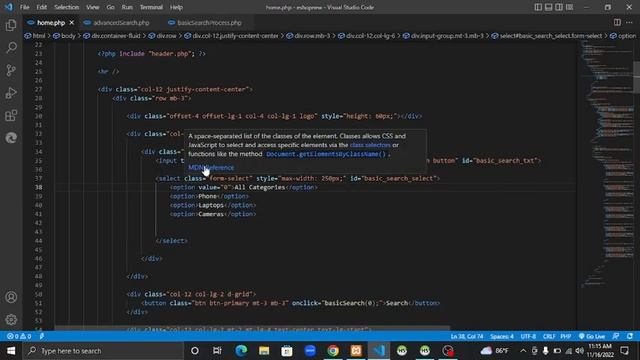
Task: Click the feedback icon in status bar
Action: 616,336
